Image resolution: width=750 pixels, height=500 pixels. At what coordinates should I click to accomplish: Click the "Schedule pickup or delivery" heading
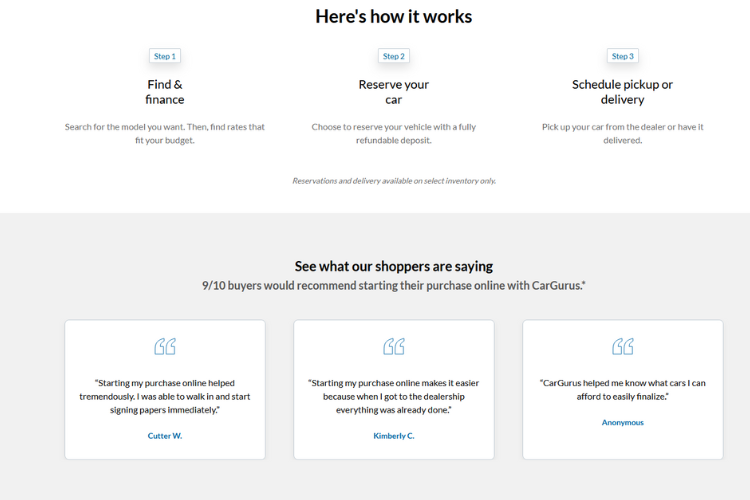(x=622, y=92)
